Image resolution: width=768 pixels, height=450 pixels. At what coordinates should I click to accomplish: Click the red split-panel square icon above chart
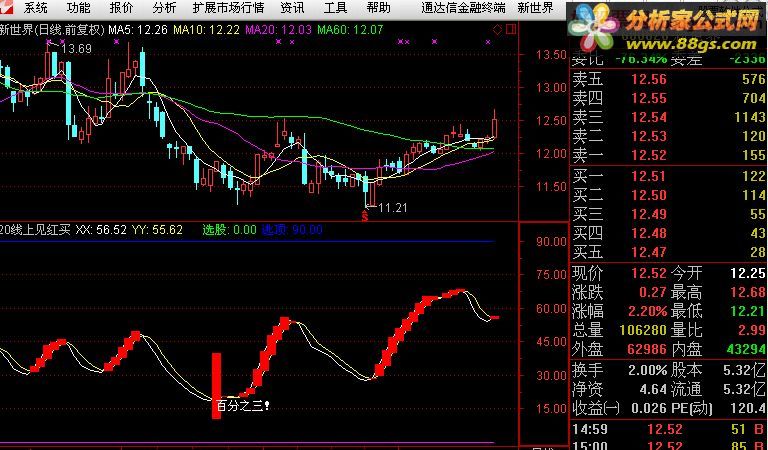(510, 30)
